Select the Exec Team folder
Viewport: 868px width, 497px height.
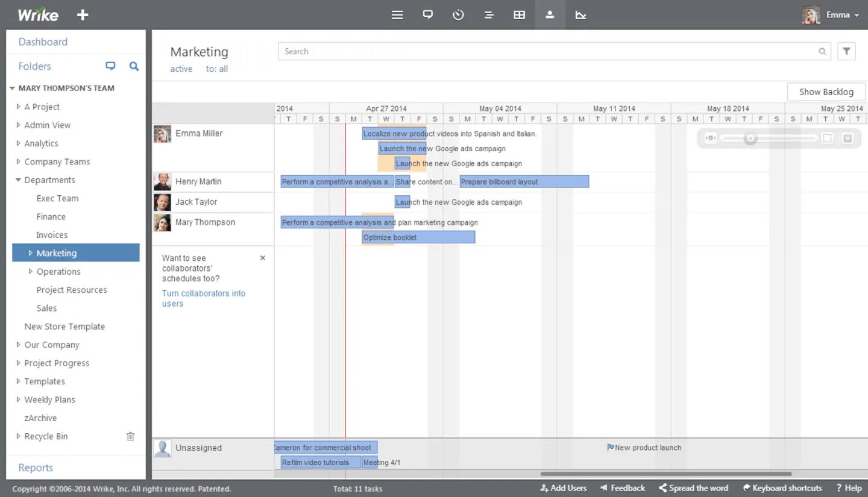pyautogui.click(x=57, y=198)
